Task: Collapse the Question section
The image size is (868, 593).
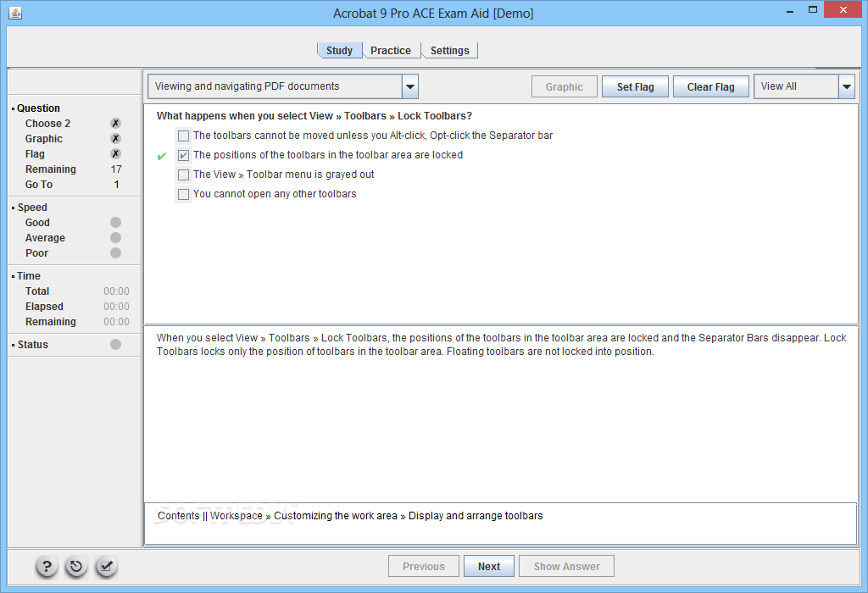Action: (14, 108)
